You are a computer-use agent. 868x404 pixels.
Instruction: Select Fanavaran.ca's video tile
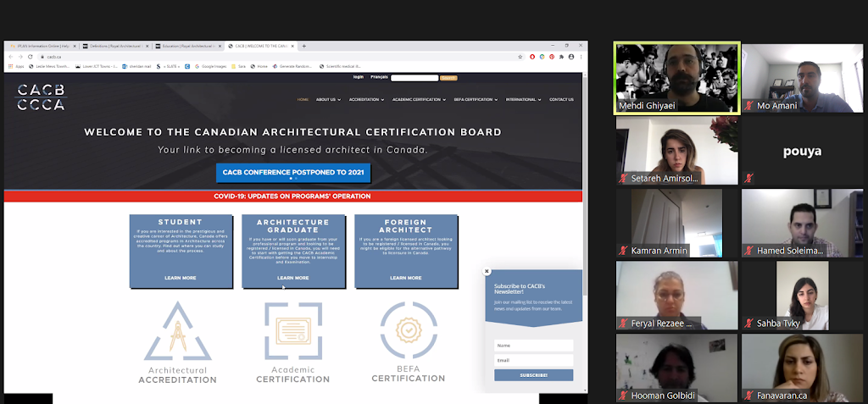802,368
